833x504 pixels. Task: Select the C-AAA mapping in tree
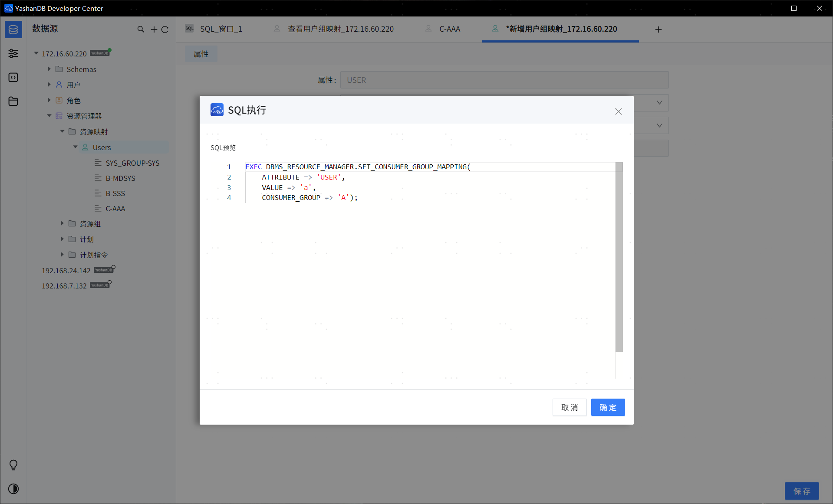click(x=115, y=209)
